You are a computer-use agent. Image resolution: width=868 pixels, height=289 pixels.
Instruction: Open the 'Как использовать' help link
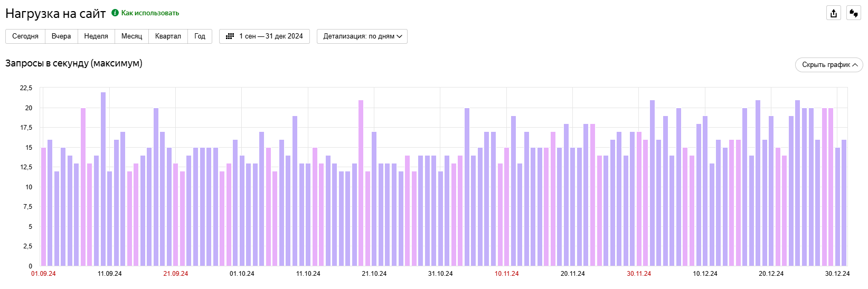coord(150,13)
